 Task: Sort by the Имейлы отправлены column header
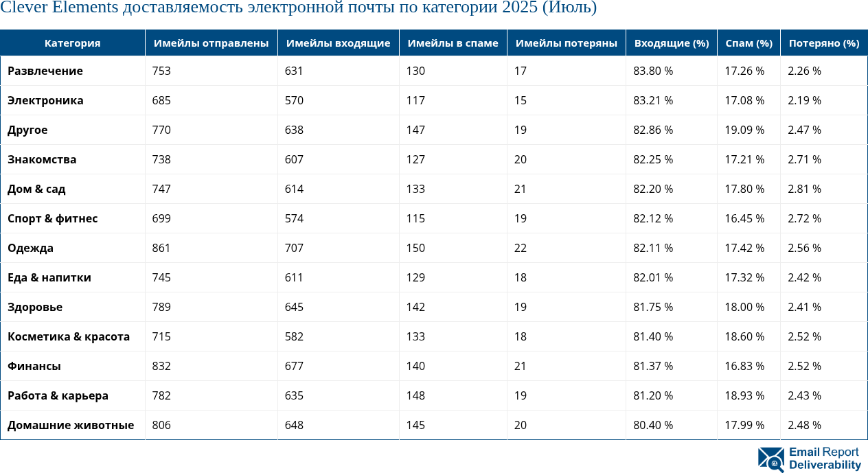(211, 43)
